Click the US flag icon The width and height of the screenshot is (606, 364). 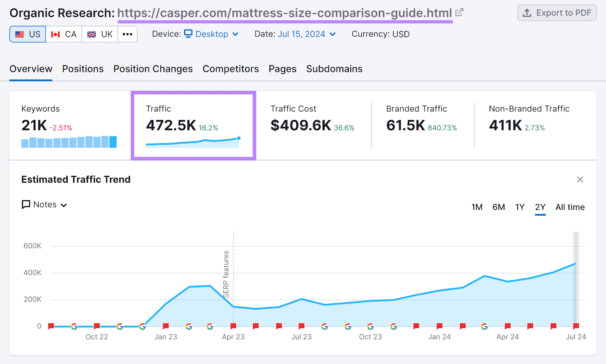(20, 34)
